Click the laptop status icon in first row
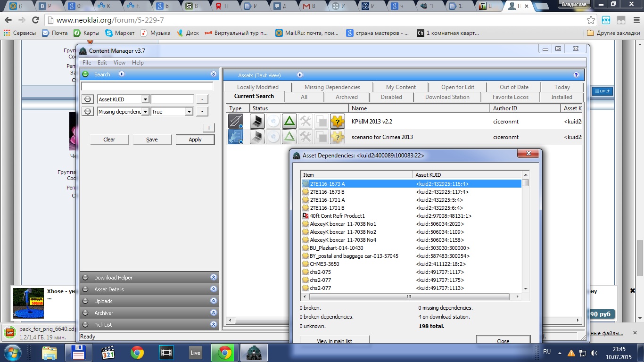 pos(257,121)
